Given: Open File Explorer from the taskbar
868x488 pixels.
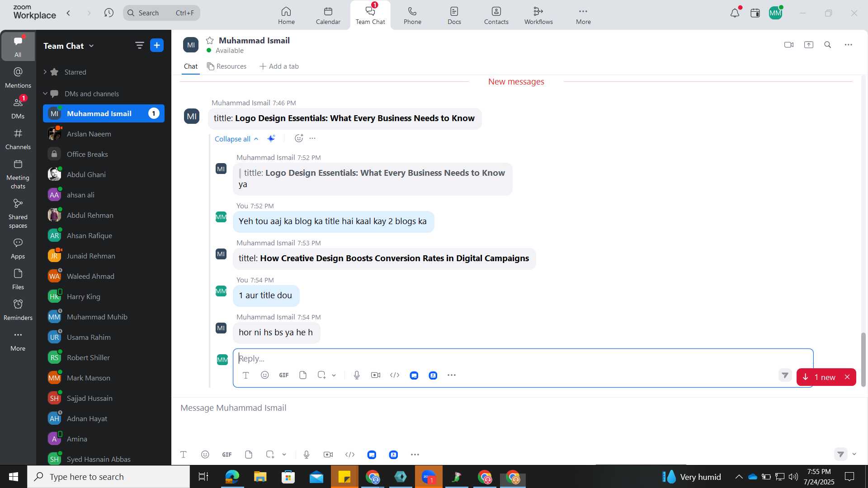Looking at the screenshot, I should click(260, 477).
